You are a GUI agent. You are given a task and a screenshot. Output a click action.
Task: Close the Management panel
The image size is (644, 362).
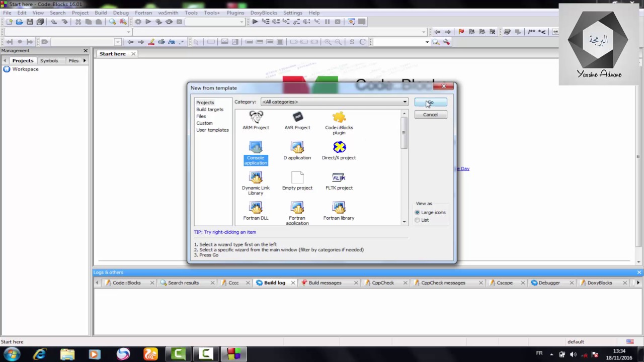(x=86, y=51)
